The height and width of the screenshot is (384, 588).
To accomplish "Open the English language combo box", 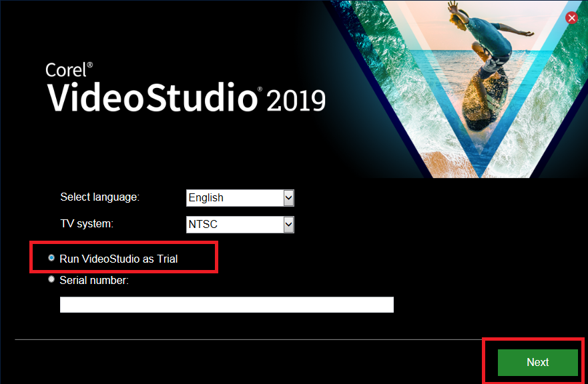I will pyautogui.click(x=234, y=198).
